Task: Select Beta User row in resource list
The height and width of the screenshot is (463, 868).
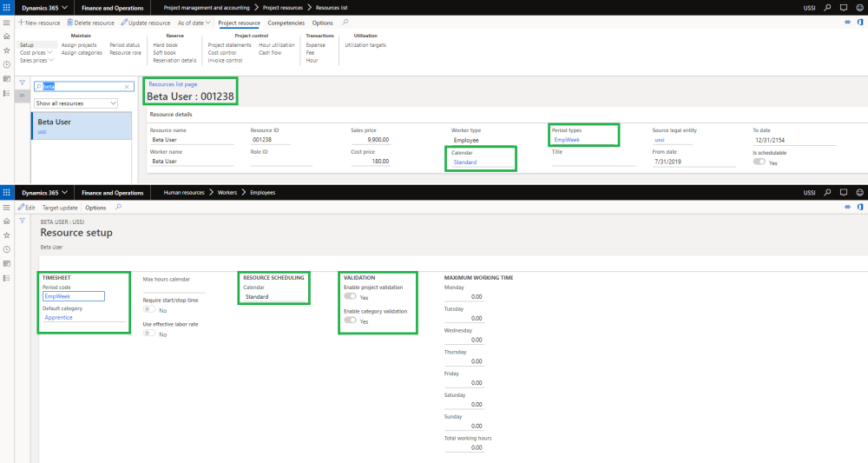Action: (x=82, y=126)
